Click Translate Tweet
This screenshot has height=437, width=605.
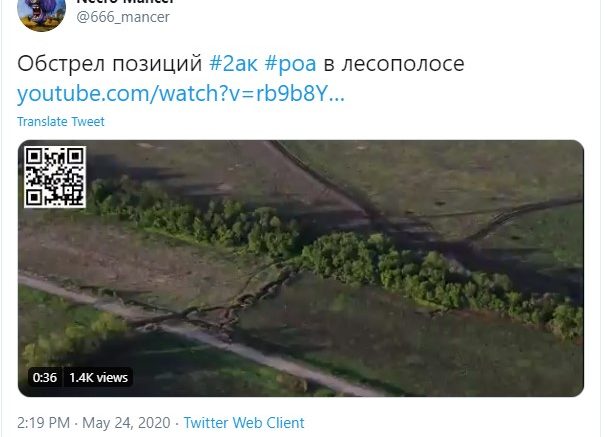61,121
